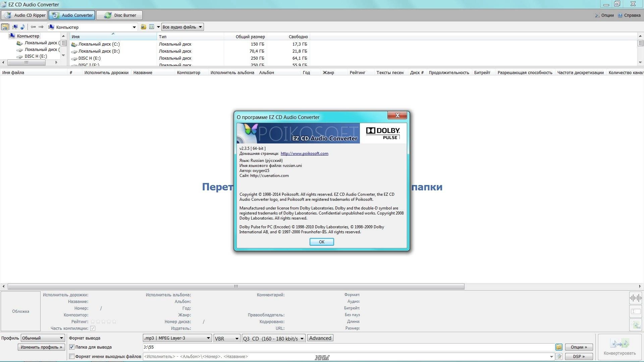
Task: Expand the view mode dropdown arrow
Action: pos(158,27)
